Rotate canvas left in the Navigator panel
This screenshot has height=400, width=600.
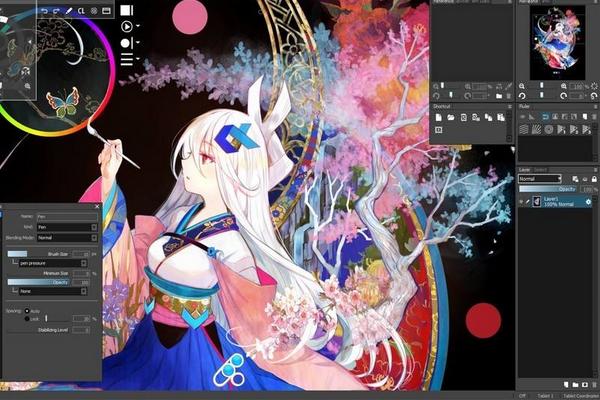coord(522,96)
